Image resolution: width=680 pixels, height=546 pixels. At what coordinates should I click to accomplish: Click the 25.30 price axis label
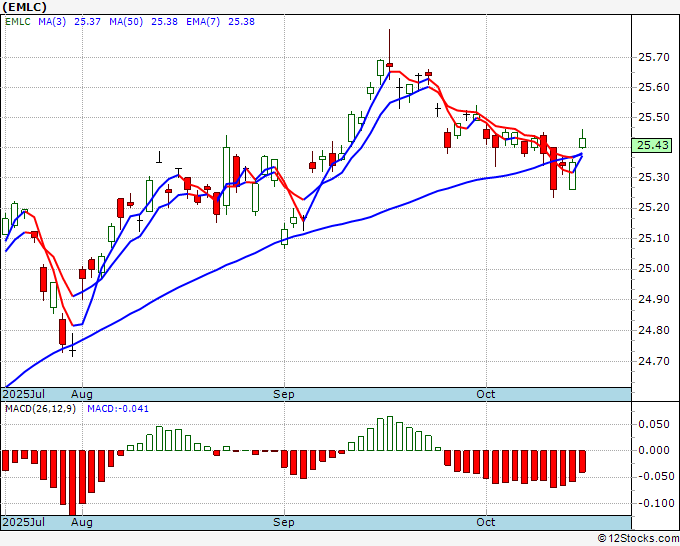[653, 177]
